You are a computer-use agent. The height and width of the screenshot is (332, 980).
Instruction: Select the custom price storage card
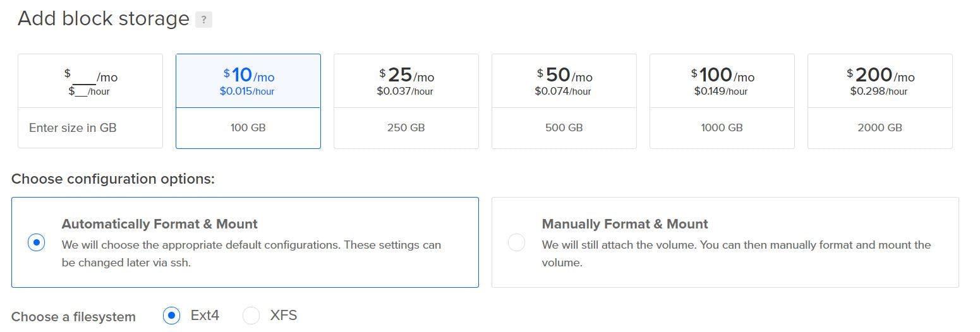pyautogui.click(x=90, y=101)
